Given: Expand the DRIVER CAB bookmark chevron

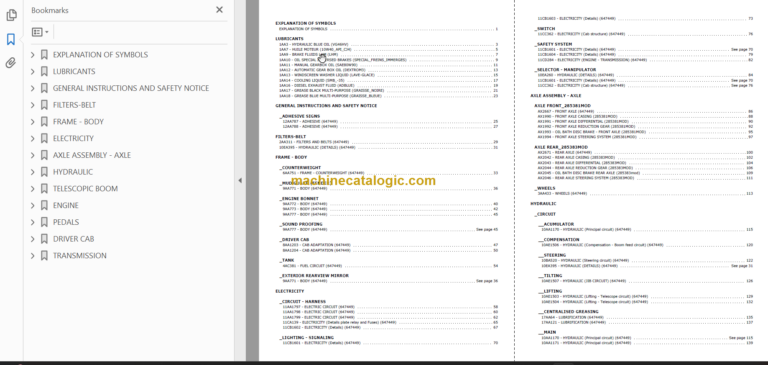Looking at the screenshot, I should (33, 239).
